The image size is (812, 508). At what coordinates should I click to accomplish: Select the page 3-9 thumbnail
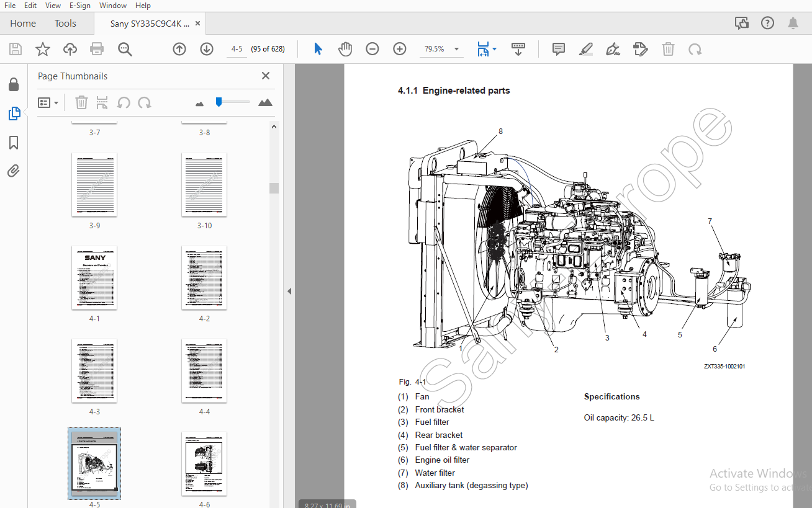(94, 185)
